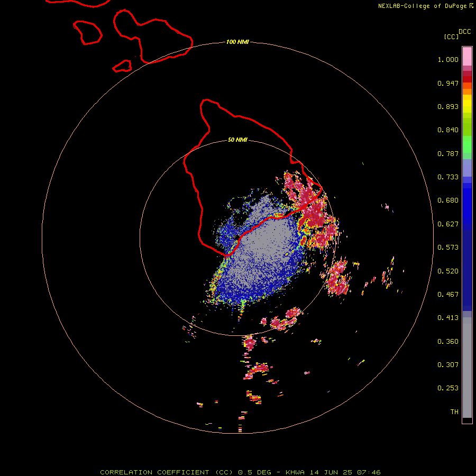The height and width of the screenshot is (476, 476).
Task: Select the 1.000 scale value
Action: coord(448,59)
